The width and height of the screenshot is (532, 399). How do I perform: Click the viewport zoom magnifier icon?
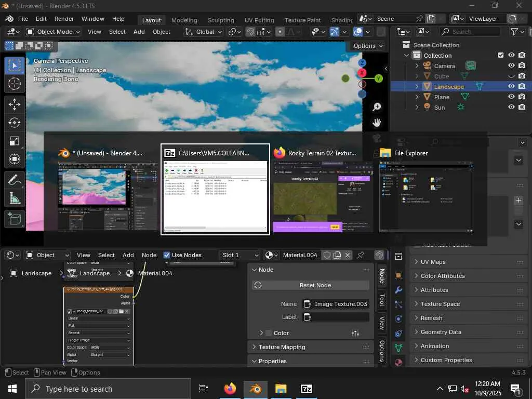pyautogui.click(x=376, y=107)
